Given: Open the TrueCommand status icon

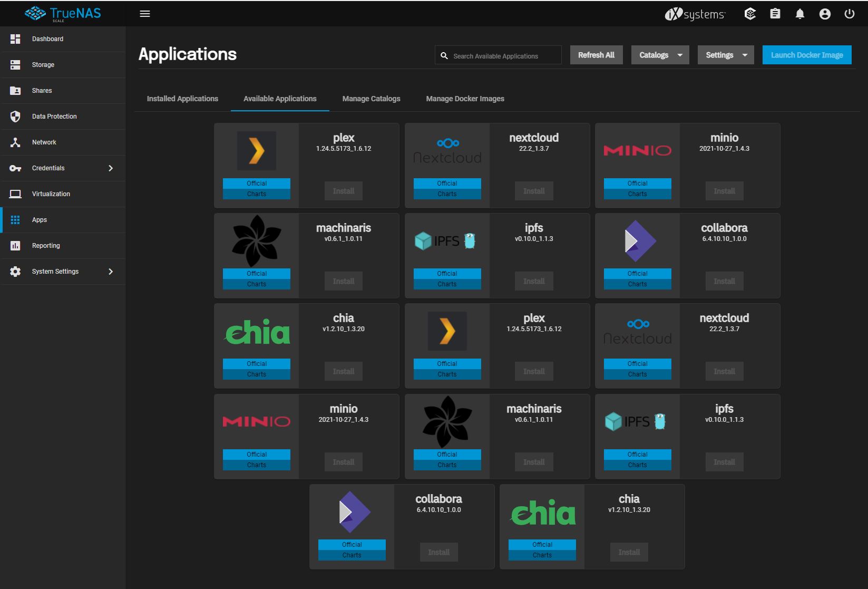Looking at the screenshot, I should click(750, 14).
